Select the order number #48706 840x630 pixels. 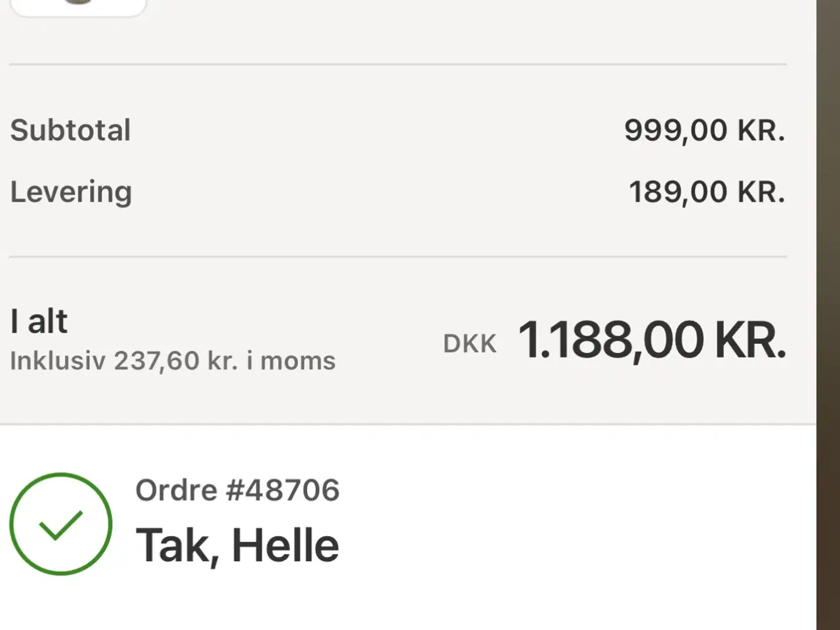click(x=283, y=490)
